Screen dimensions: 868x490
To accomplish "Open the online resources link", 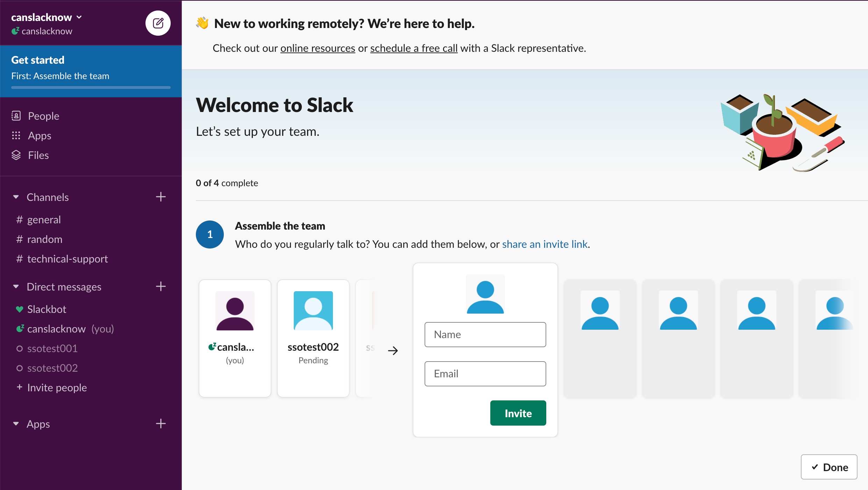I will 318,48.
